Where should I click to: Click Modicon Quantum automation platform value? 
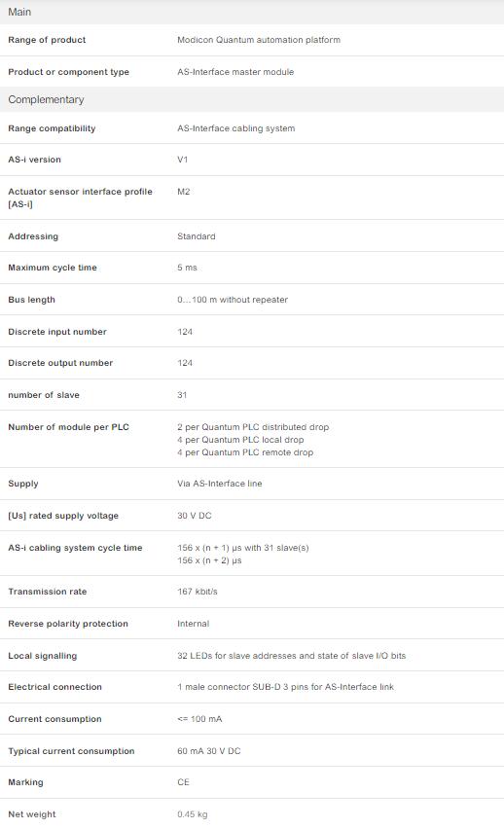coord(259,40)
